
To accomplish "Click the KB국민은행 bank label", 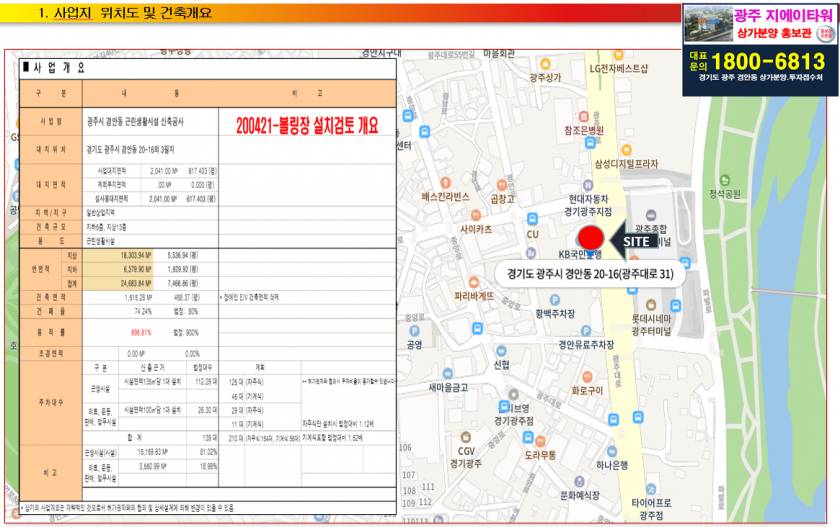I will click(580, 254).
